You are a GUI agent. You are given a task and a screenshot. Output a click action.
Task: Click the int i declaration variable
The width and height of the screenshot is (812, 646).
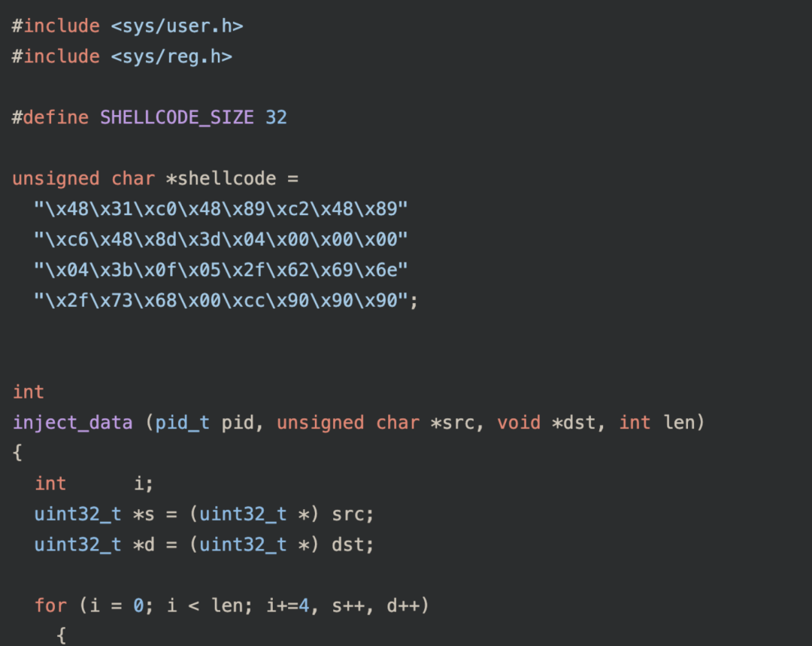pos(138,484)
